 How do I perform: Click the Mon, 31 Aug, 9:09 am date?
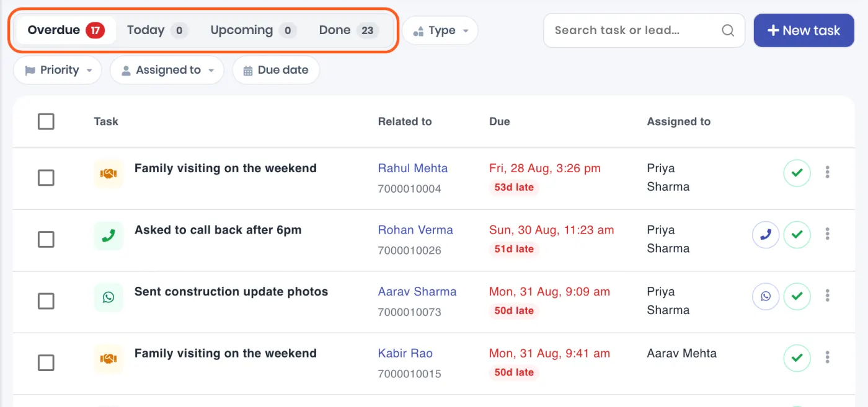coord(550,291)
